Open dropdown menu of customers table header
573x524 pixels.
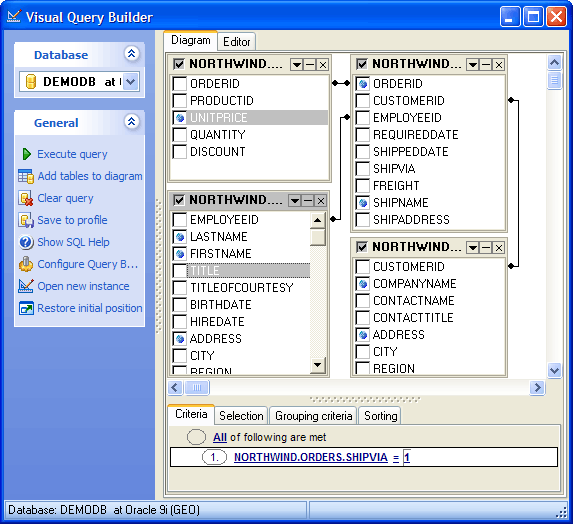tap(473, 248)
